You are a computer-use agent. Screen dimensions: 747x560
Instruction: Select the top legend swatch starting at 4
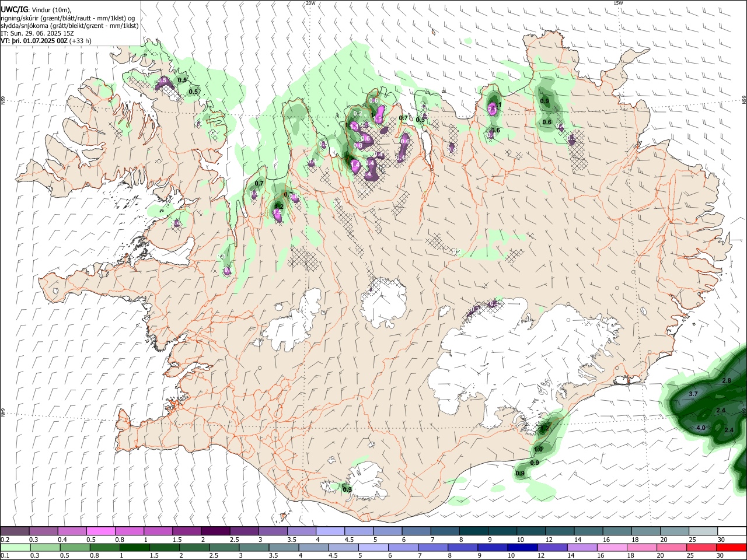[330, 531]
